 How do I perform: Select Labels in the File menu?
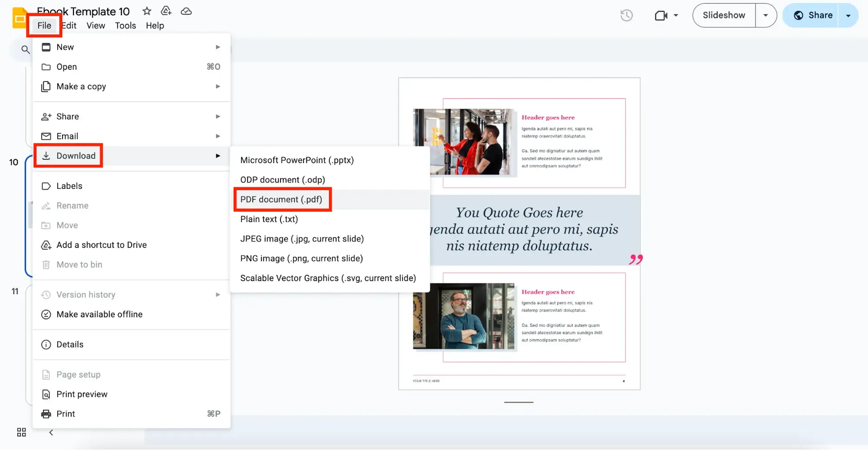pyautogui.click(x=132, y=186)
